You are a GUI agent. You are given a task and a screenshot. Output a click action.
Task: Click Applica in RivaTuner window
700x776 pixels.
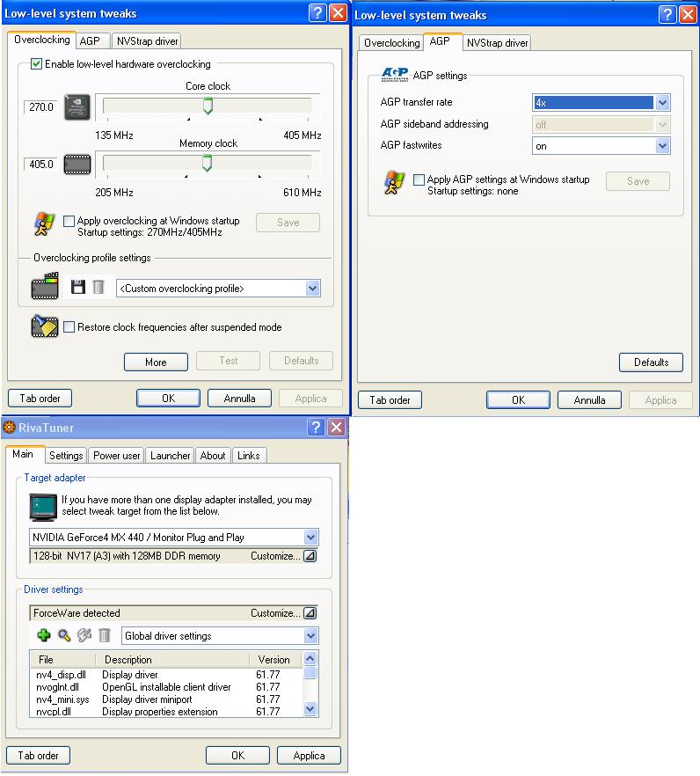(309, 755)
